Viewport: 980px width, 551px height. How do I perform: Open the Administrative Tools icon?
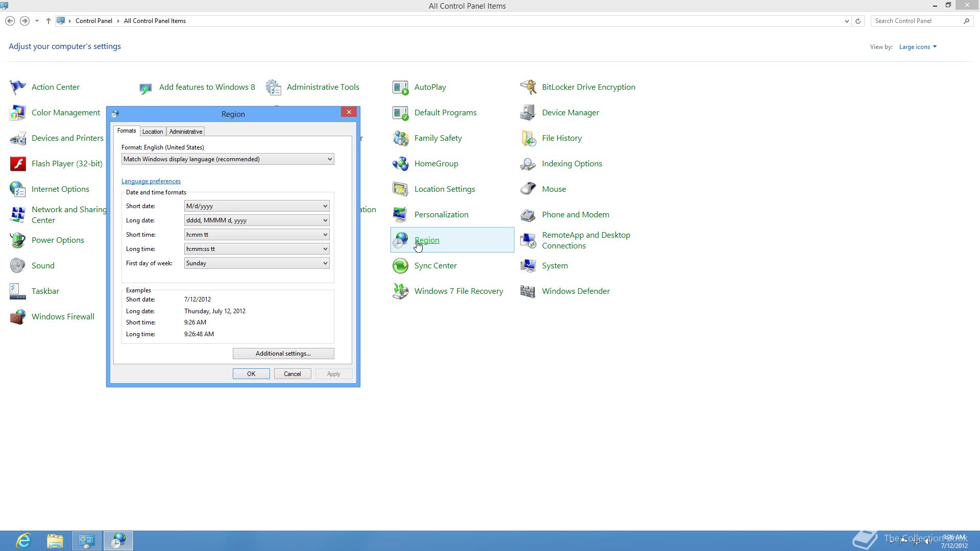click(x=273, y=87)
